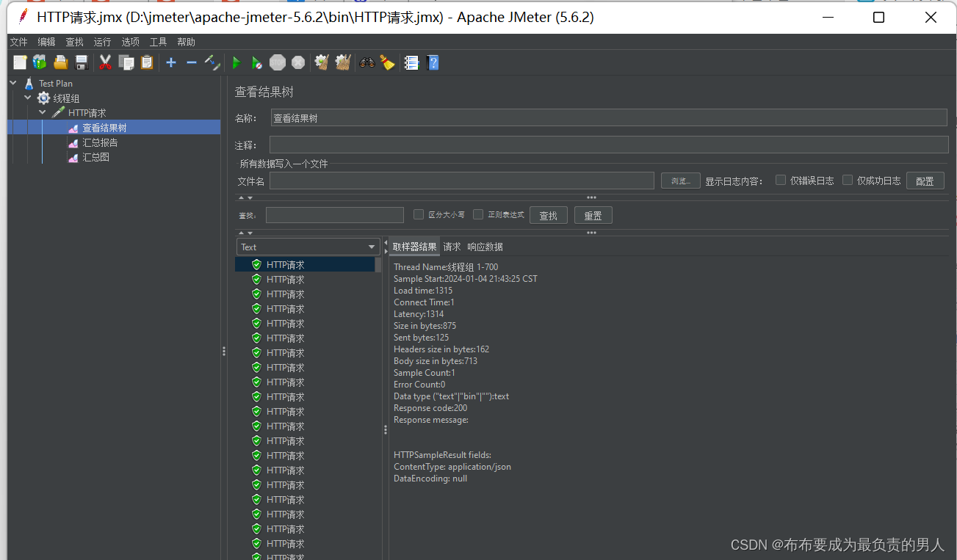Image resolution: width=957 pixels, height=560 pixels.
Task: Create a new test plan via New icon
Action: [x=20, y=62]
